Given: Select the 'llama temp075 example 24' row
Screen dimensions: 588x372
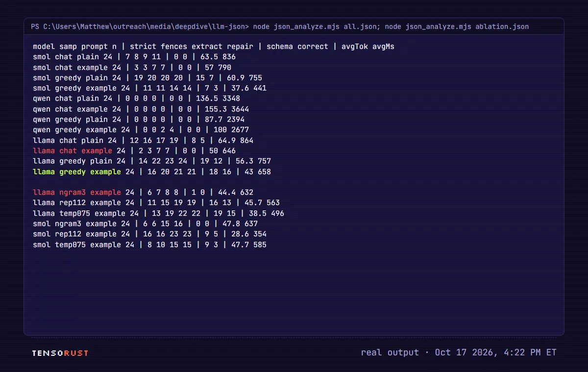Looking at the screenshot, I should point(159,213).
